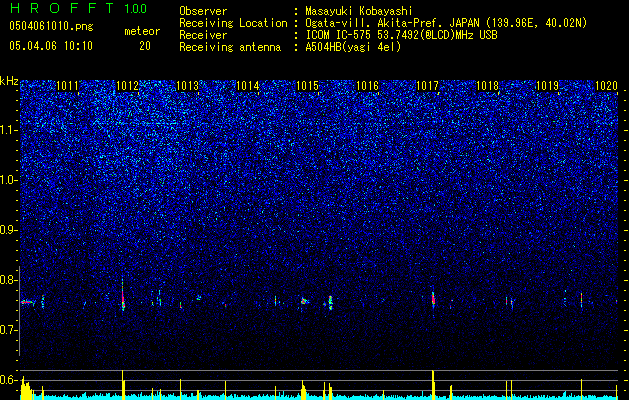Click the 'Receiving antenna' field label
Viewport: 629px width, 400px height.
230,47
